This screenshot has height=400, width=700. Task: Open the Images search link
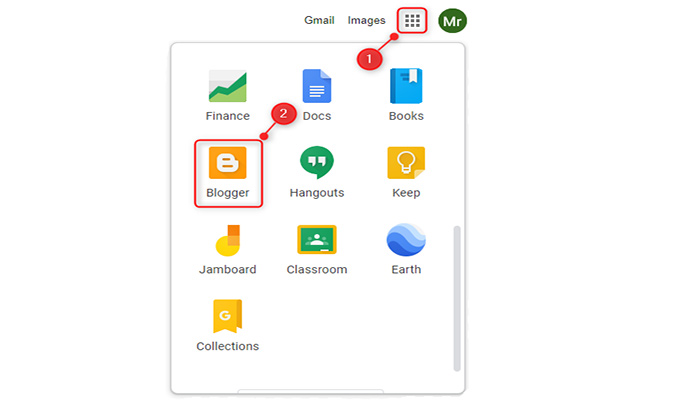[x=367, y=21]
